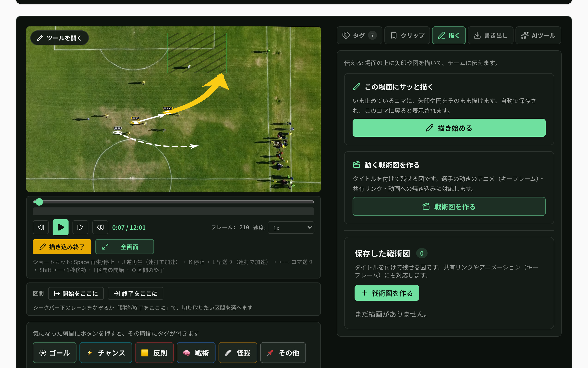
Task: Switch to the タグ tab
Action: tap(359, 35)
